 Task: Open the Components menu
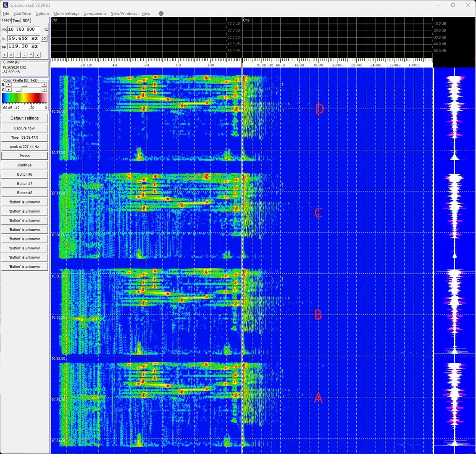click(x=95, y=13)
